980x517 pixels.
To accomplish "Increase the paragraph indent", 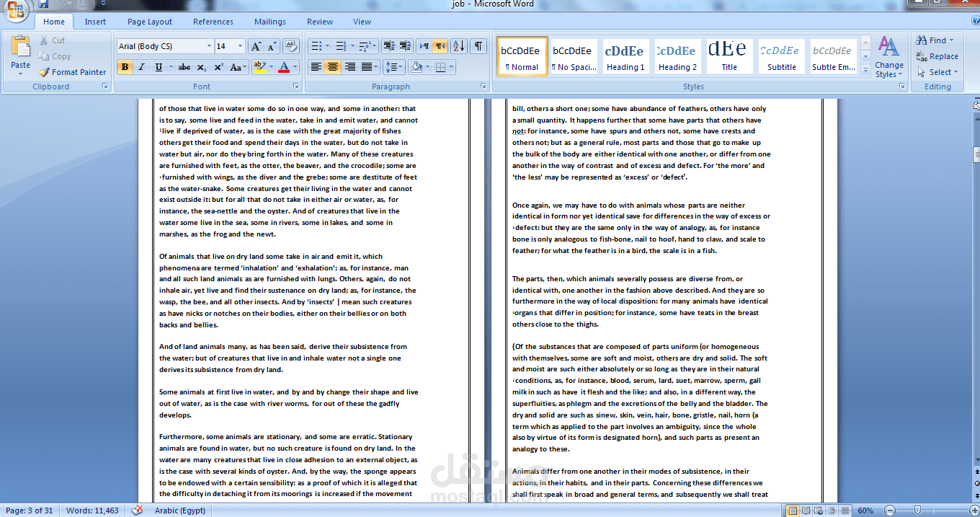I will coord(405,46).
